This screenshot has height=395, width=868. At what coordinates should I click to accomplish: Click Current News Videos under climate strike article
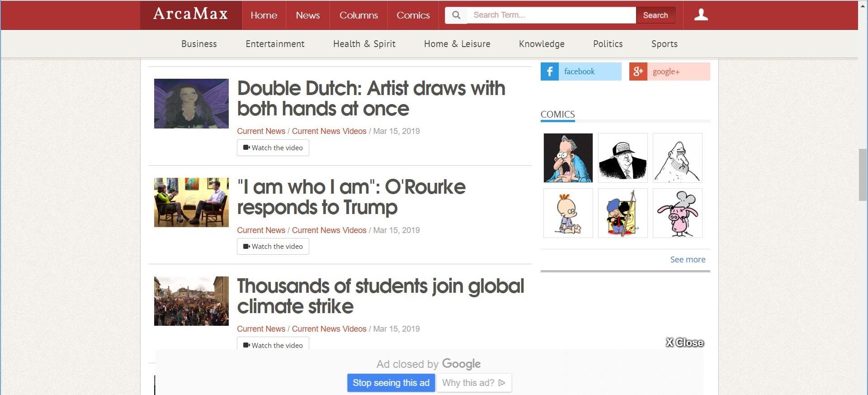[x=329, y=329]
